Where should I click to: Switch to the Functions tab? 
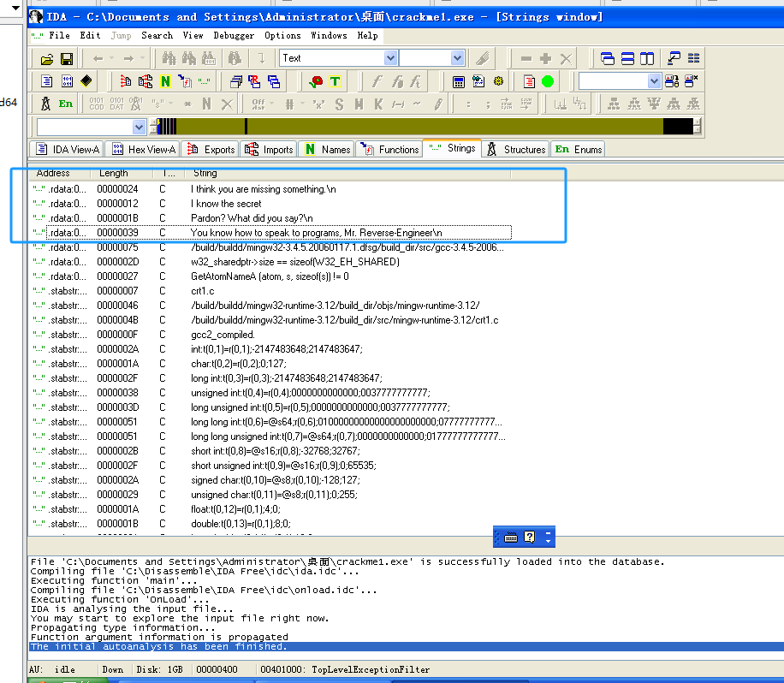[389, 150]
